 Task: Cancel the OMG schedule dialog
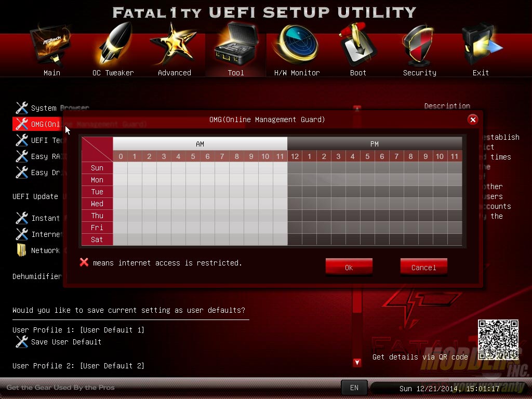[423, 268]
